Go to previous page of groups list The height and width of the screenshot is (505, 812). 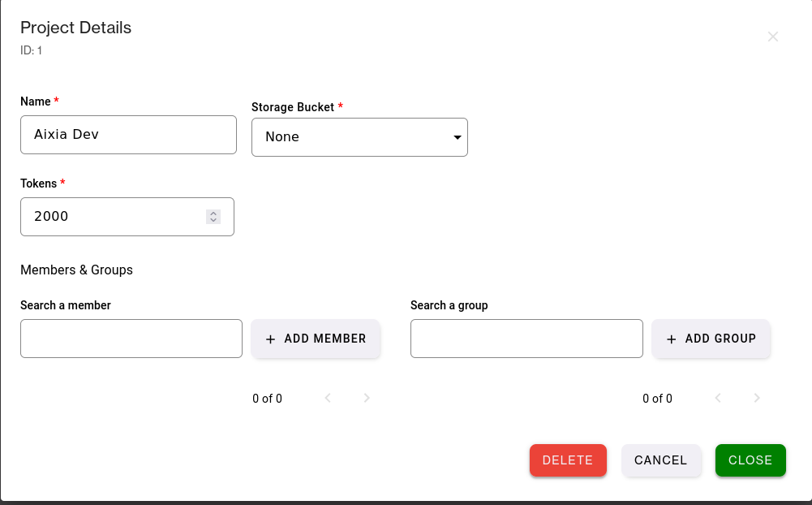coord(718,398)
